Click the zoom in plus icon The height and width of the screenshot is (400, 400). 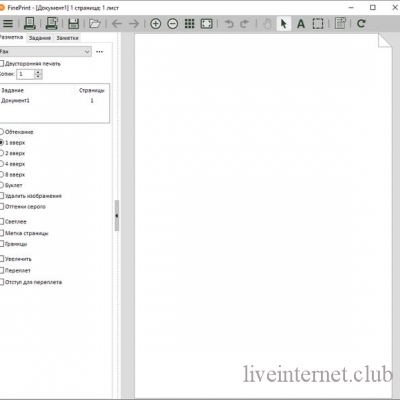[155, 24]
